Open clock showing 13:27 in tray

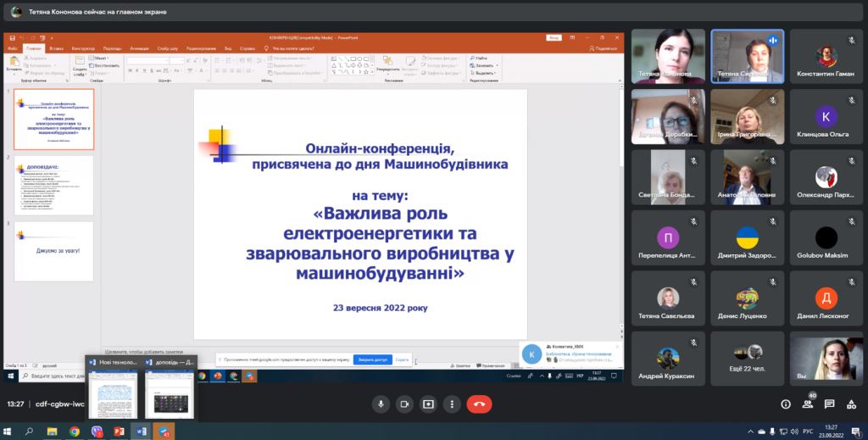pyautogui.click(x=831, y=432)
